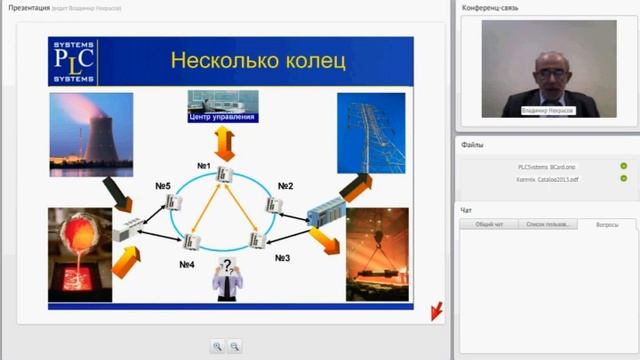Click the presenter's webcam video
This screenshot has height=360, width=640.
pyautogui.click(x=549, y=69)
